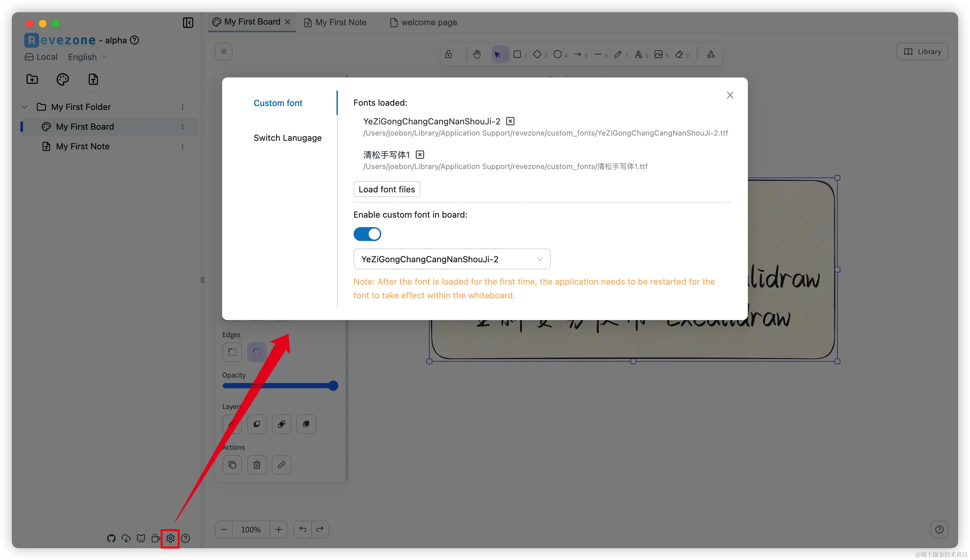Screen dimensions: 970x560
Task: Remove YeZiGongChangCangNanShouJi-2 font via x icon
Action: pyautogui.click(x=510, y=121)
